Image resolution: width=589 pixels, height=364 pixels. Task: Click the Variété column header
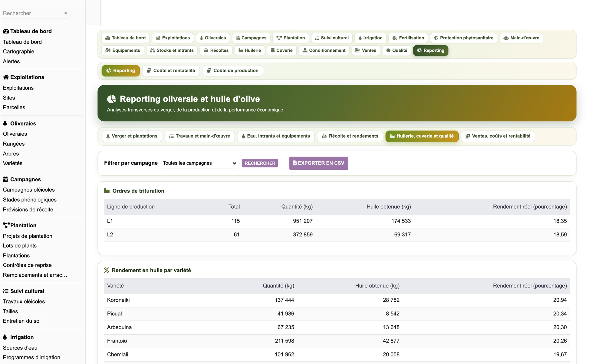(115, 286)
